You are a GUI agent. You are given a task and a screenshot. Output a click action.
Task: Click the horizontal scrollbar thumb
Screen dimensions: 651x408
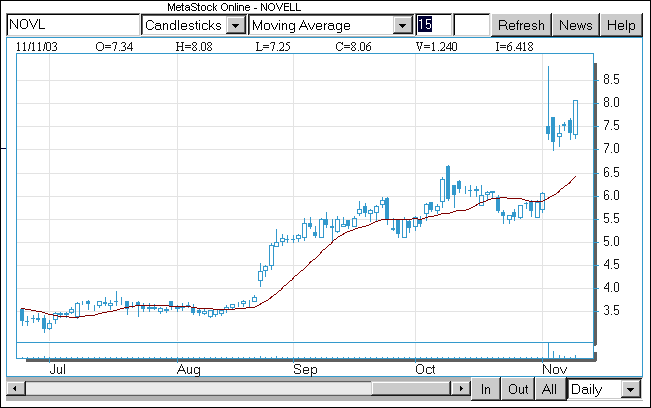pos(410,388)
